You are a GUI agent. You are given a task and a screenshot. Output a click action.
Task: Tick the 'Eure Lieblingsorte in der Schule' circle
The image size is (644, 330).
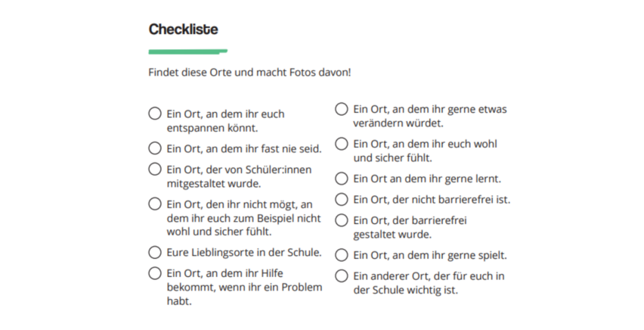(155, 252)
